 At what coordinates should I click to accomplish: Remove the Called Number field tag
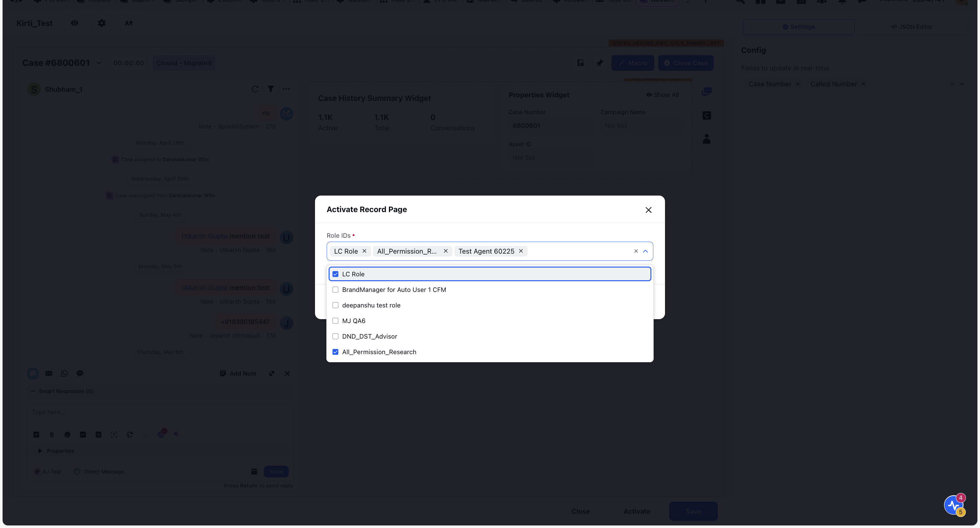point(863,84)
